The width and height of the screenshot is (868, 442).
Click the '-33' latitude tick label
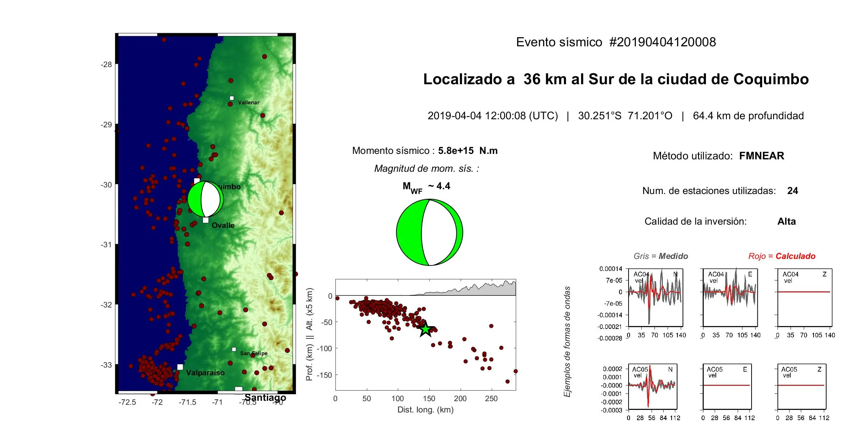coord(106,365)
